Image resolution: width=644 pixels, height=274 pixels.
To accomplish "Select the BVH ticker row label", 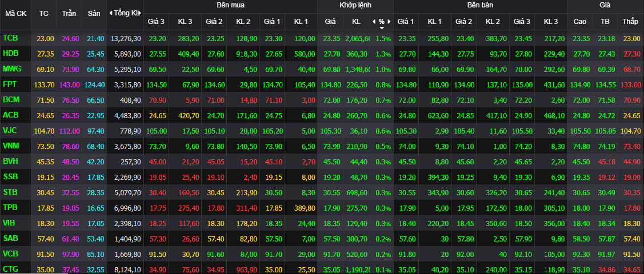I will click(10, 161).
